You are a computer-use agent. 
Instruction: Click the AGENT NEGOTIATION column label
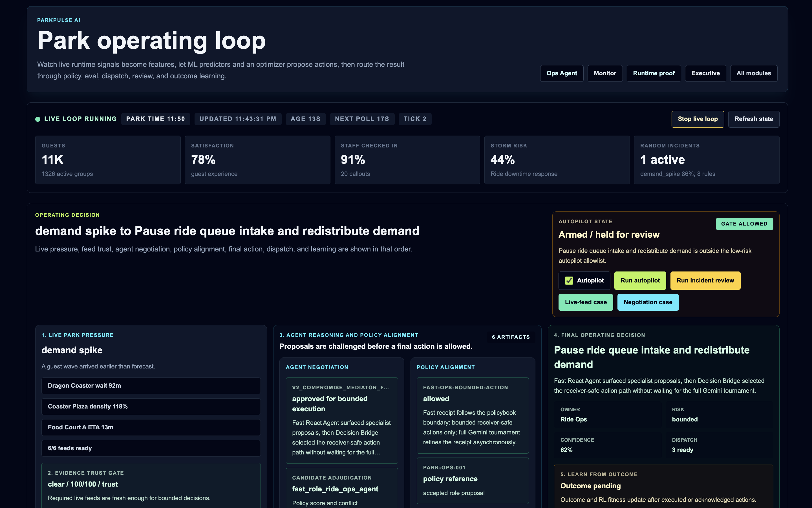click(317, 367)
